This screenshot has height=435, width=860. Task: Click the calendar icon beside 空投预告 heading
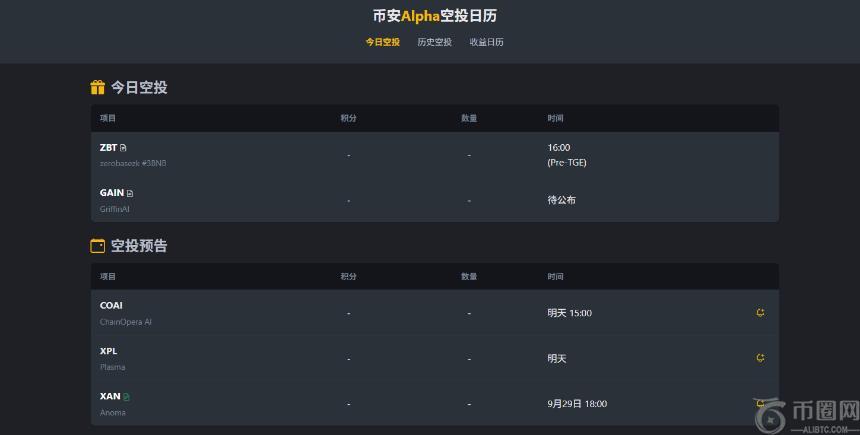pyautogui.click(x=98, y=246)
